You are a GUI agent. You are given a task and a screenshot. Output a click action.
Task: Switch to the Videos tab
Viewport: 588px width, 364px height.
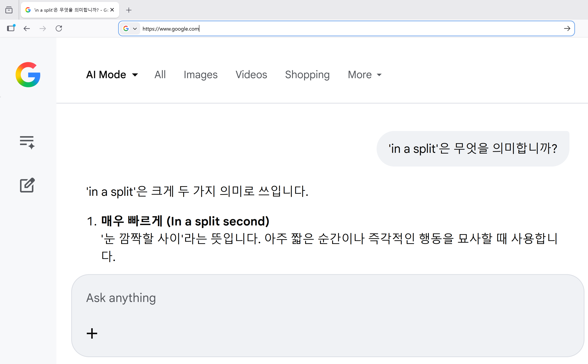click(251, 75)
